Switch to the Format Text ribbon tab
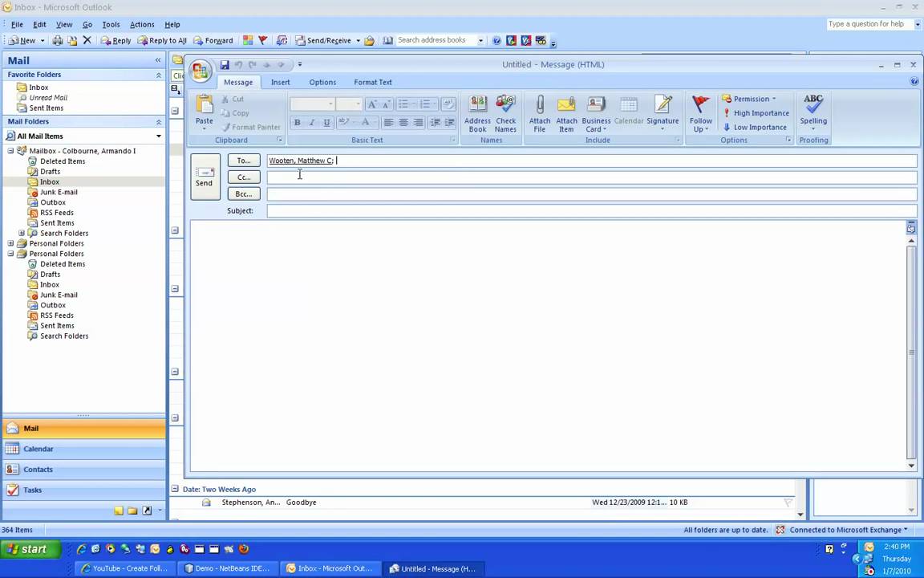 [x=372, y=83]
